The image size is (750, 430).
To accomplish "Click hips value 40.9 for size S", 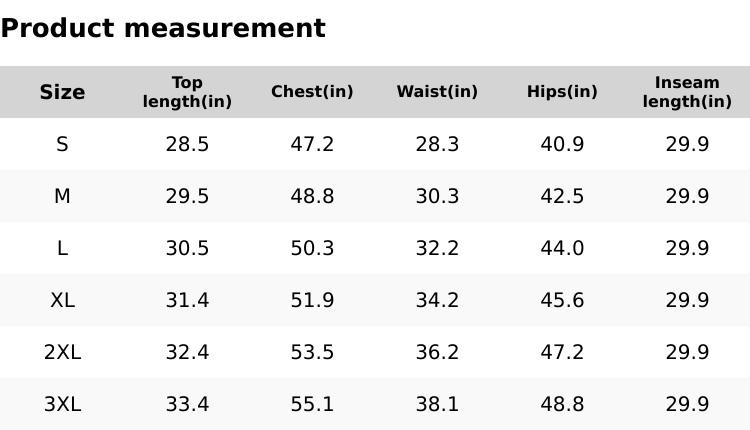I will pos(562,144).
